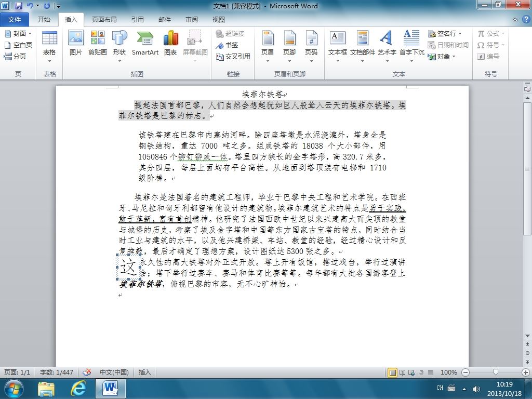Switch to Draft view

point(431,373)
